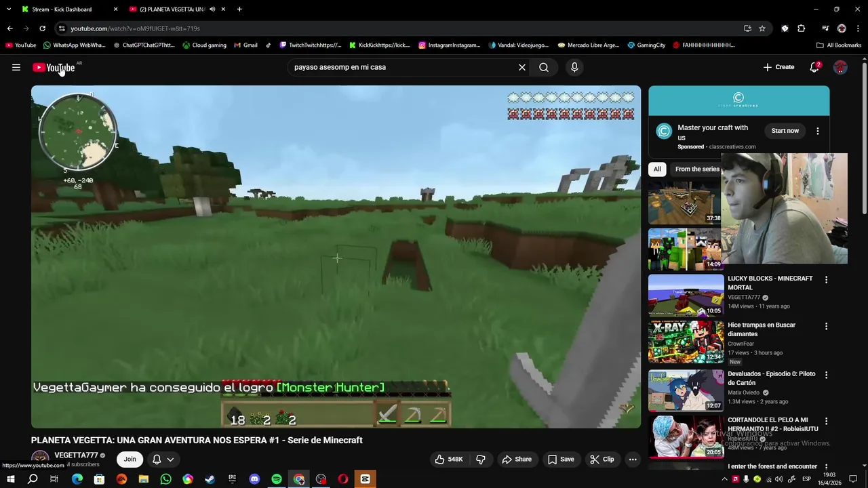Click the Start now ad button
This screenshot has width=868, height=488.
pyautogui.click(x=785, y=131)
